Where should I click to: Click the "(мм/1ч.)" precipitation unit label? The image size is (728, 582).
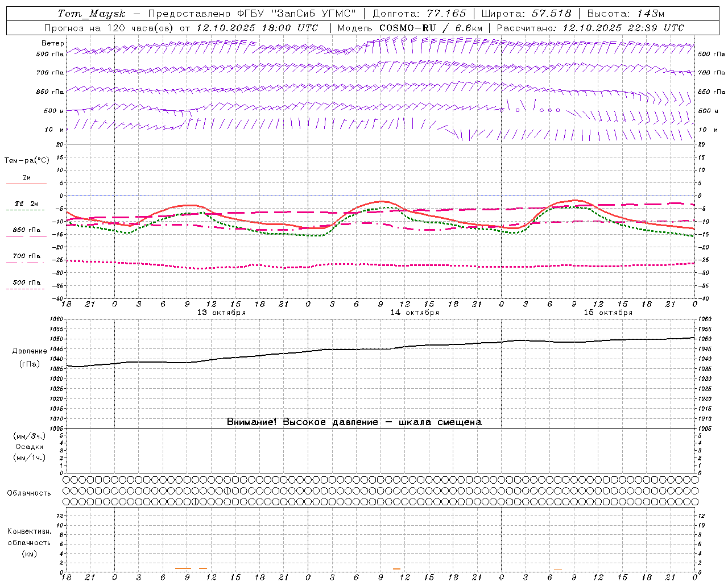click(x=30, y=458)
